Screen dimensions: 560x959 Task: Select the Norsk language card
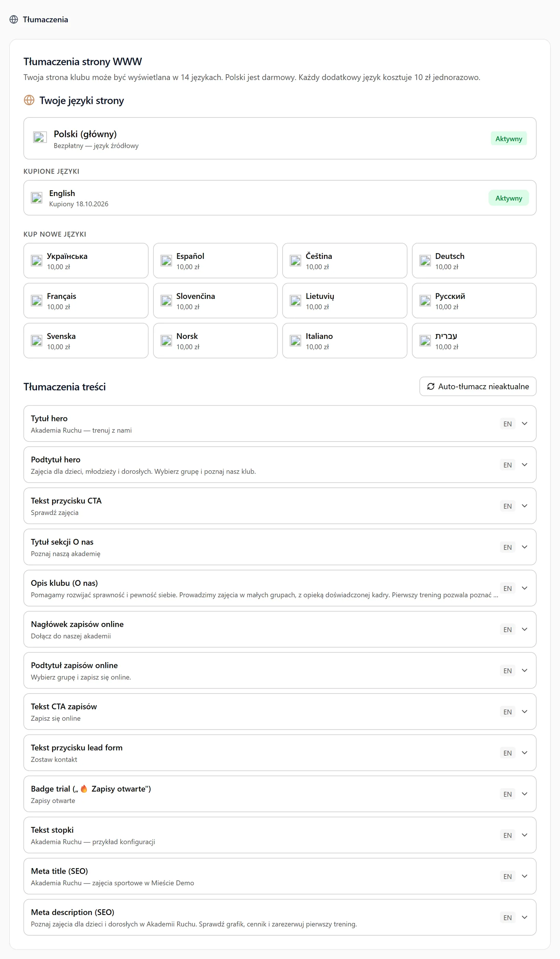215,340
